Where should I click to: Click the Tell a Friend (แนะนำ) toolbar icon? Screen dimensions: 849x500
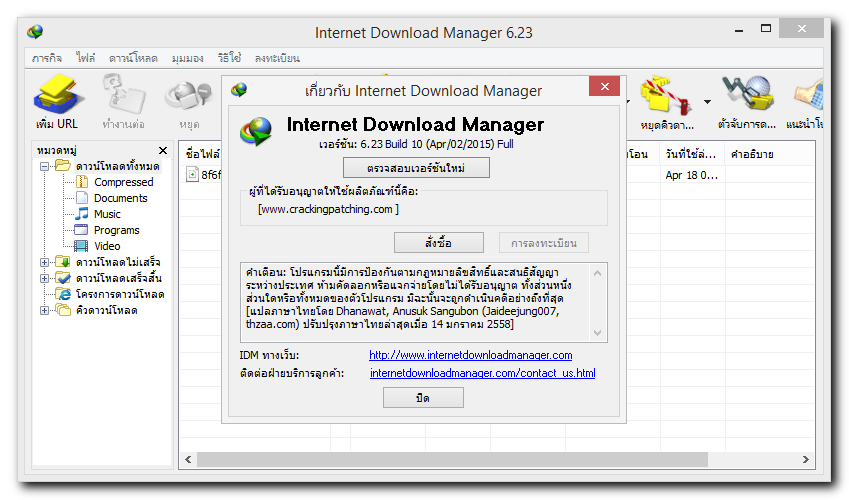[809, 93]
